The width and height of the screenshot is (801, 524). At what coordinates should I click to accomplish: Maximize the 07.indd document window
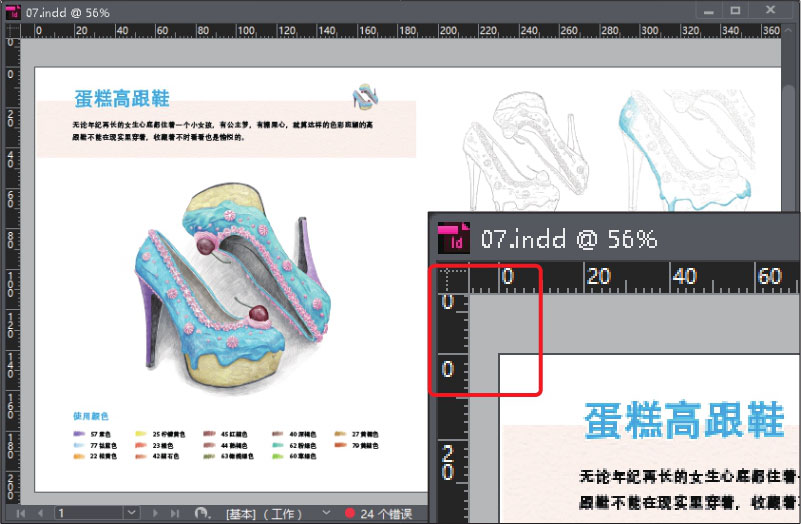pyautogui.click(x=735, y=10)
